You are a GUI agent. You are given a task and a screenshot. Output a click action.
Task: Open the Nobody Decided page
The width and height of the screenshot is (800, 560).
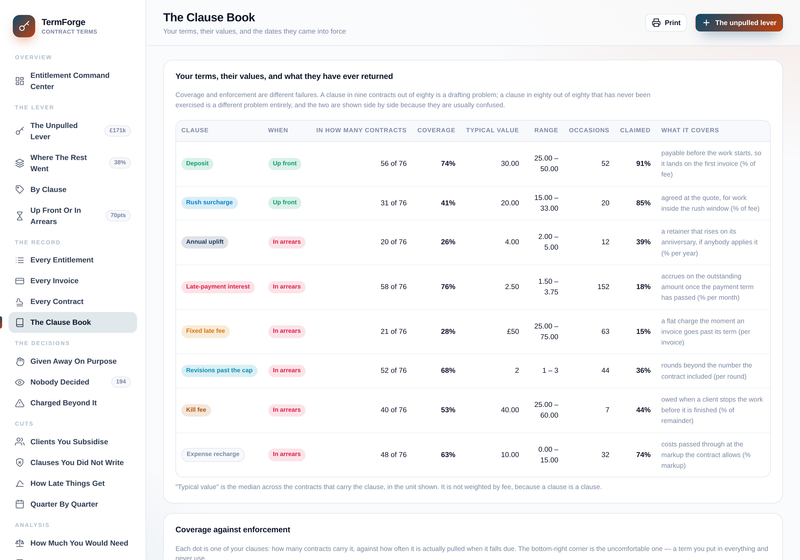tap(73, 382)
